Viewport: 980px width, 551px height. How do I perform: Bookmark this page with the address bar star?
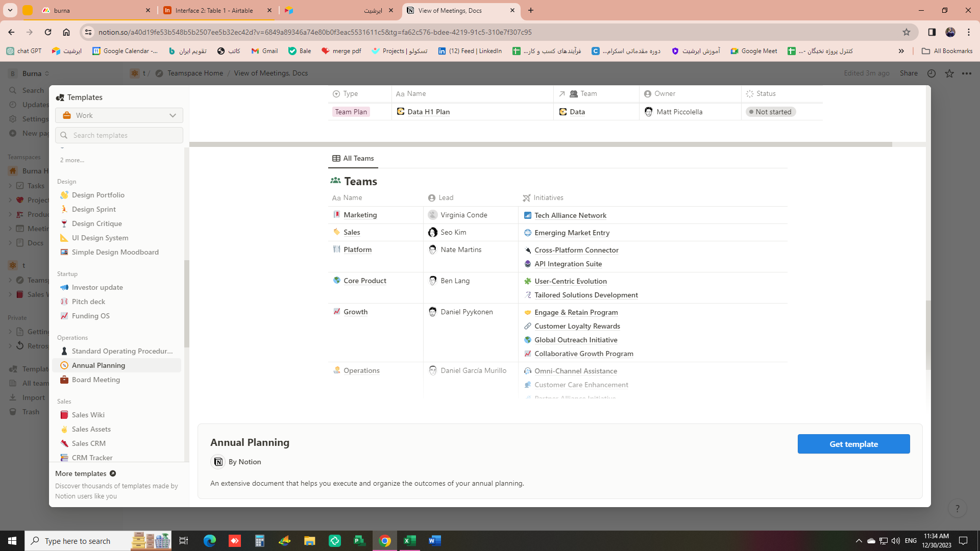click(x=906, y=32)
